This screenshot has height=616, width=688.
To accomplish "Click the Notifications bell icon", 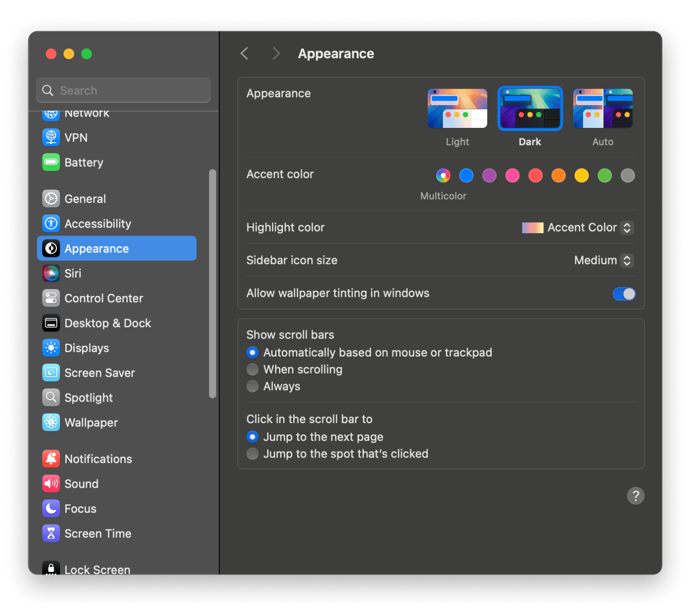I will [x=51, y=459].
